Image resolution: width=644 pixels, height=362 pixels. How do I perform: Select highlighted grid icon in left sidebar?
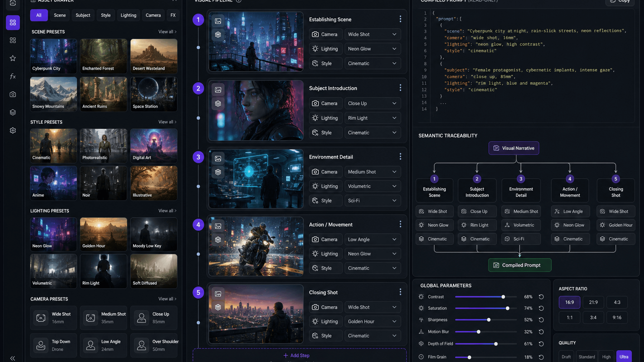pos(13,23)
